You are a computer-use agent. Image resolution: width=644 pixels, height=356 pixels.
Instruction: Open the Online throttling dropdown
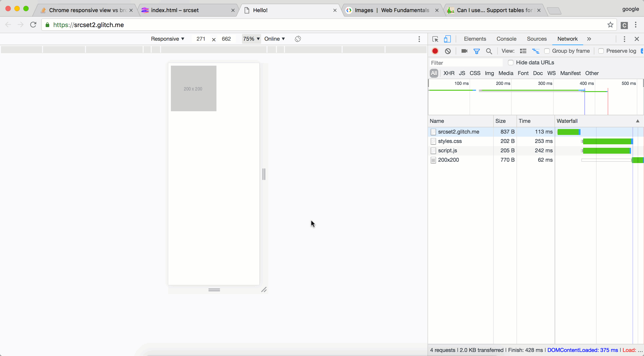click(274, 39)
